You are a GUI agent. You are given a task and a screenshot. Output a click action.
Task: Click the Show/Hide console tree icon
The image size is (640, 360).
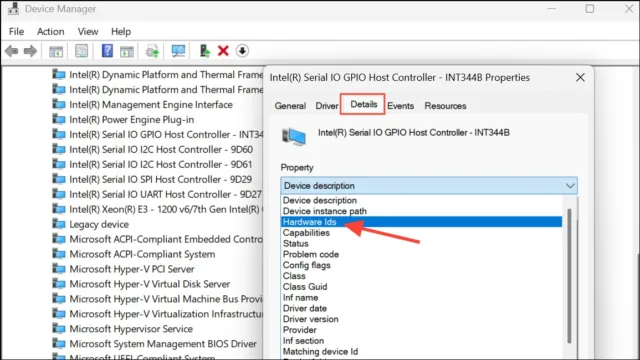pos(56,51)
